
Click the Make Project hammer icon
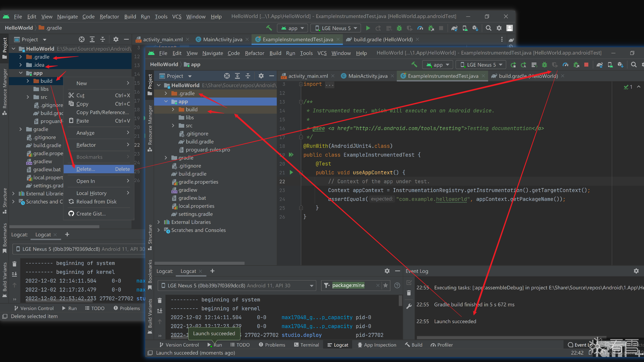pyautogui.click(x=414, y=65)
